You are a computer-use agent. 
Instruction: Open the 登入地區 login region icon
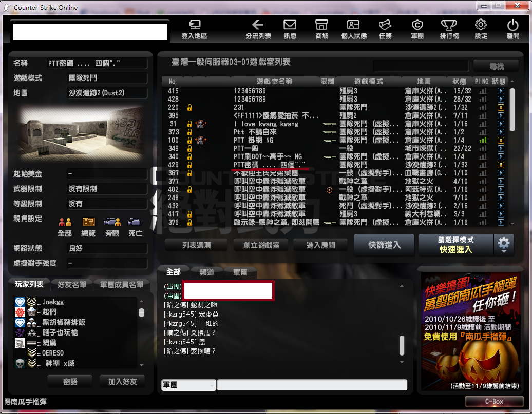[194, 29]
